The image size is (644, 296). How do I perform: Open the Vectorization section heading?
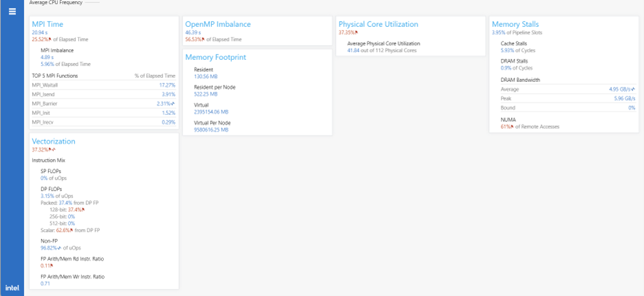[54, 141]
